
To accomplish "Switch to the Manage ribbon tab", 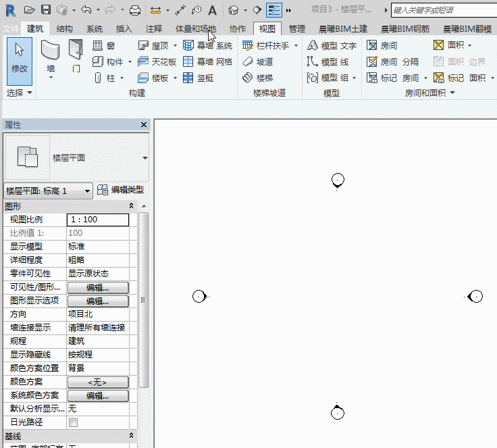I will click(x=297, y=29).
